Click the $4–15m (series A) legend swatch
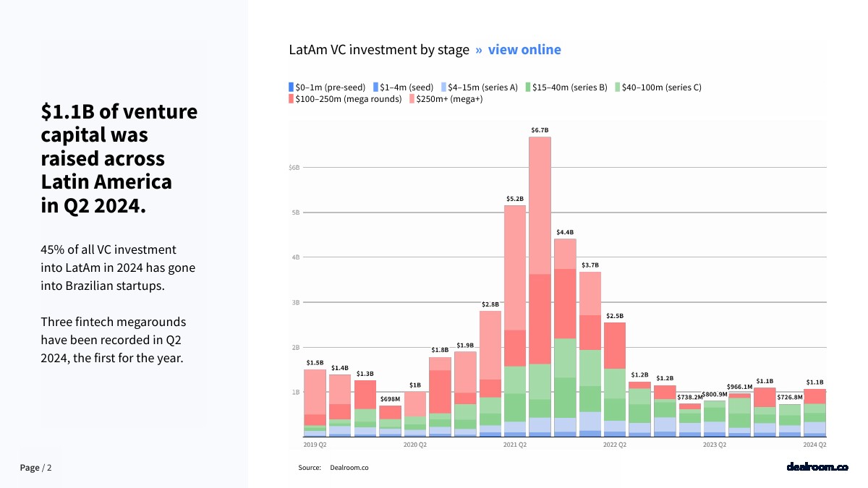 444,87
